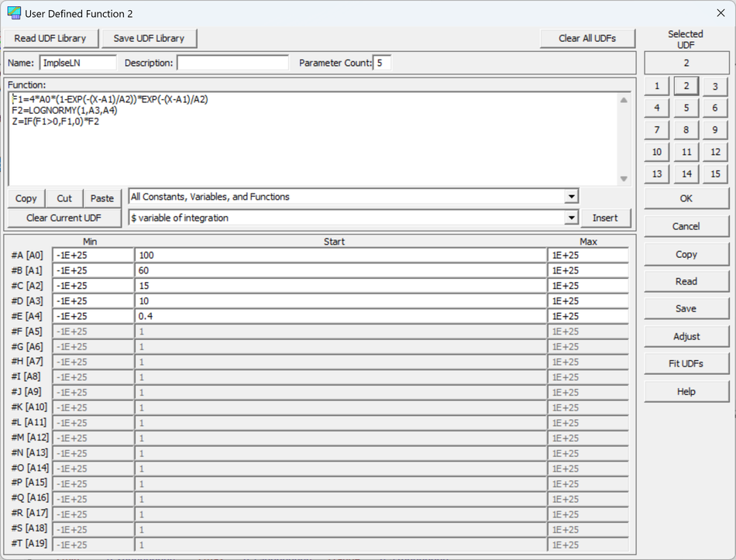Select UDF number 15
Image resolution: width=736 pixels, height=560 pixels.
pyautogui.click(x=715, y=174)
